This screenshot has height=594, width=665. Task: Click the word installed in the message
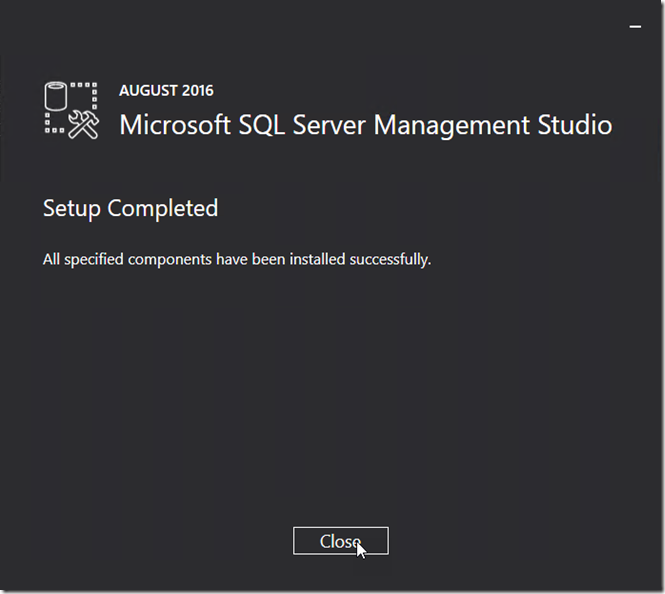317,259
